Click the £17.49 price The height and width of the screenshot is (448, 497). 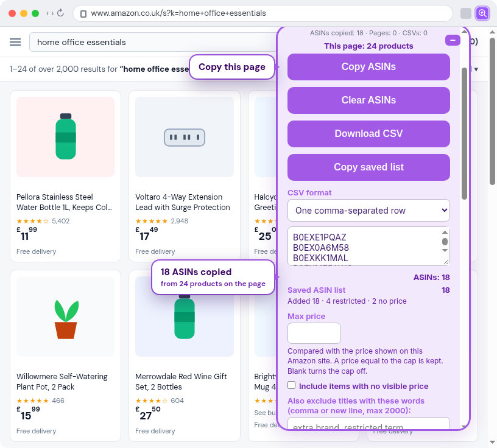(x=147, y=234)
